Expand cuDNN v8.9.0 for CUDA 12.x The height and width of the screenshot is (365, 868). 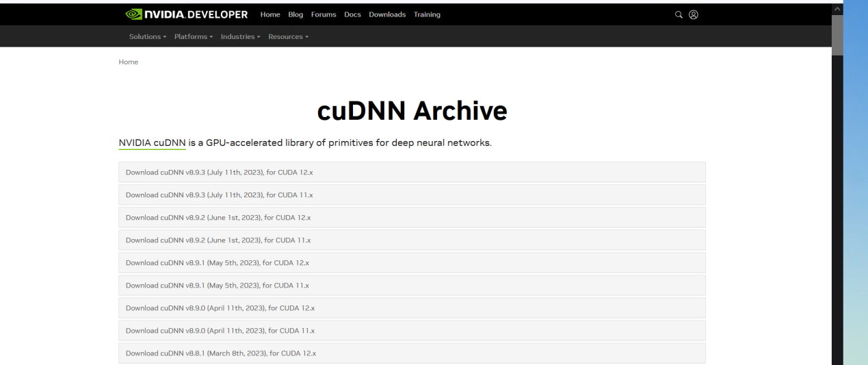[x=412, y=307]
